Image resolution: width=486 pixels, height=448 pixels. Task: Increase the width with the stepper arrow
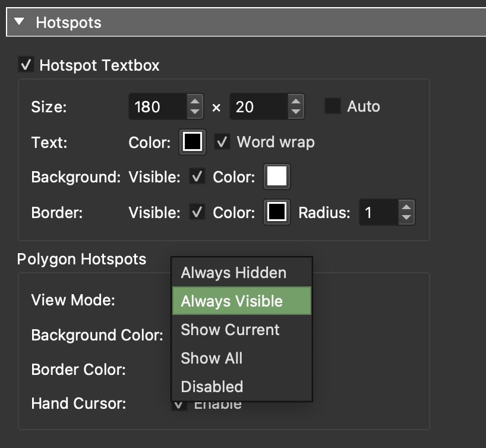click(194, 102)
